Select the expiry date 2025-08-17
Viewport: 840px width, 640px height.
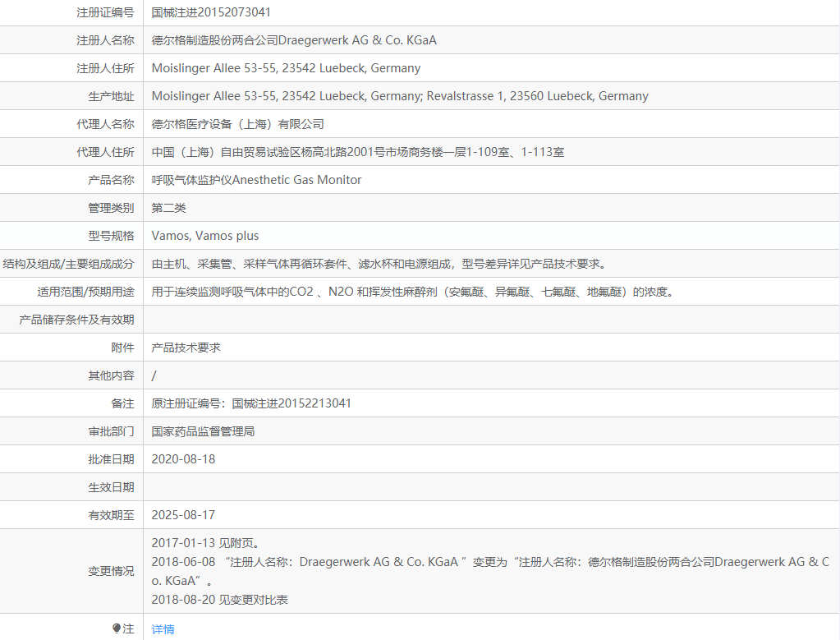pos(183,514)
